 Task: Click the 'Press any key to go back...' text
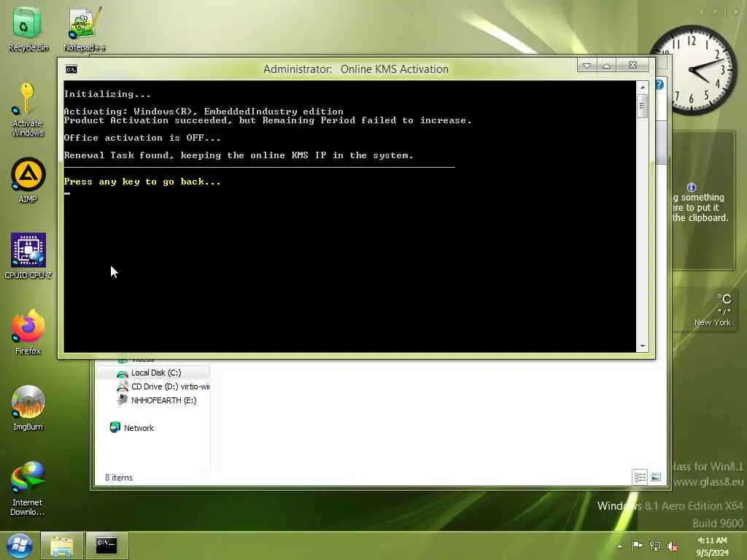point(142,182)
